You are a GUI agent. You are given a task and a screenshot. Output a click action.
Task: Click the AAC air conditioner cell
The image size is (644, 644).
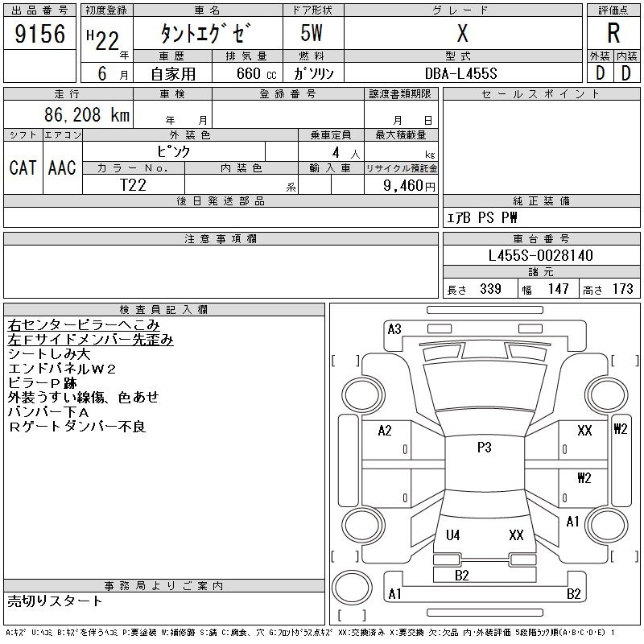(x=62, y=167)
